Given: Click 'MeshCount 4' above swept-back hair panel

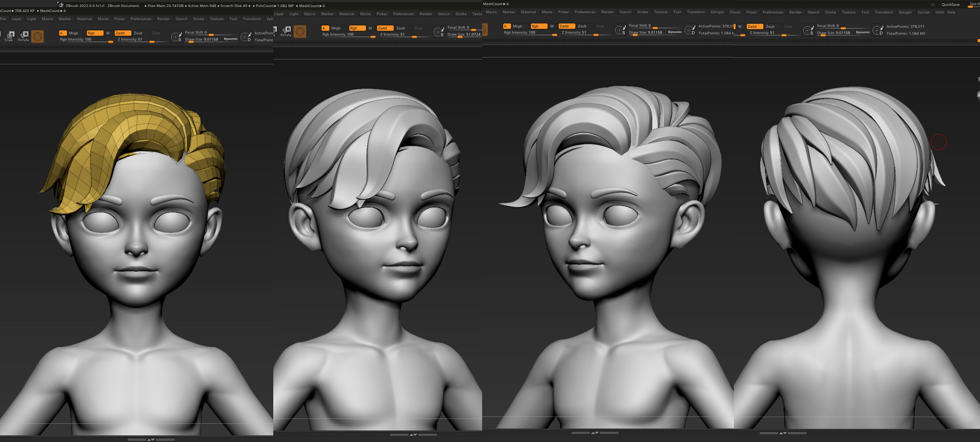Looking at the screenshot, I should [495, 4].
